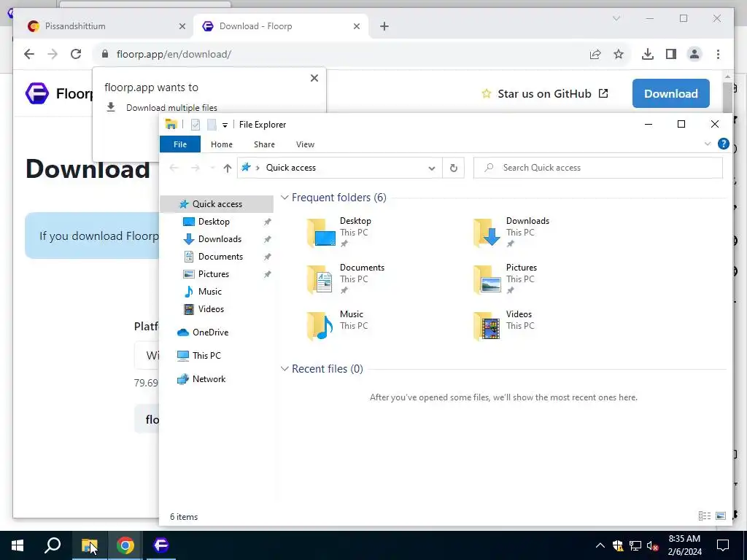The width and height of the screenshot is (747, 560).
Task: Select Downloads in the navigation pane
Action: (x=219, y=239)
